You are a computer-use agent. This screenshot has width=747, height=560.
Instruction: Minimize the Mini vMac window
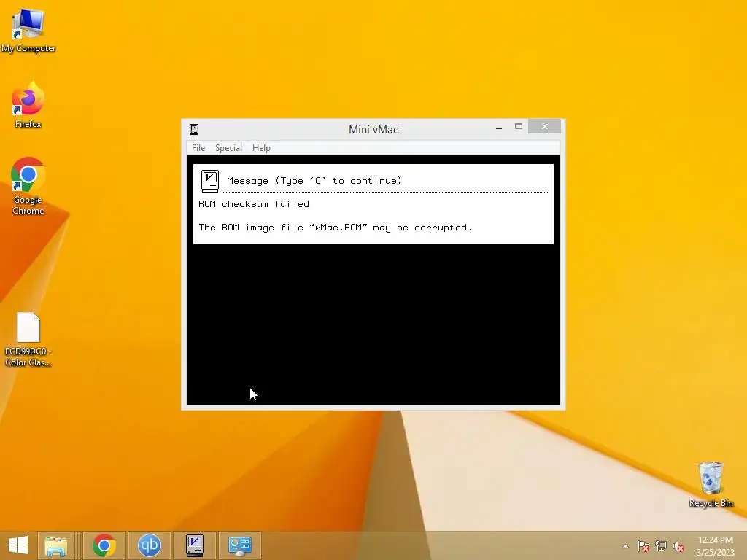pos(499,127)
